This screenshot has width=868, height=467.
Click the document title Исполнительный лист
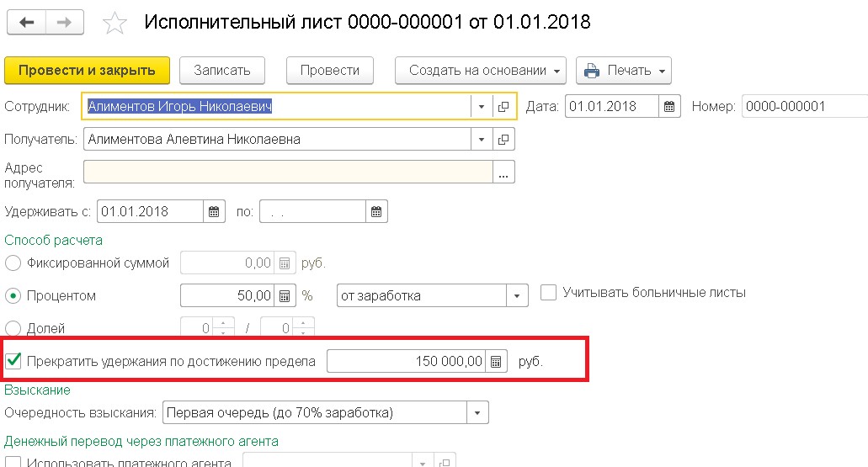[368, 22]
